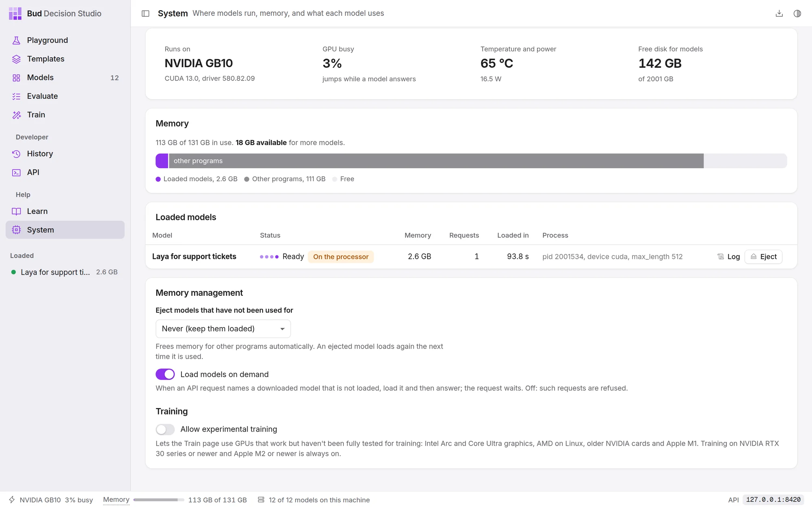Open the History page

coord(65,154)
